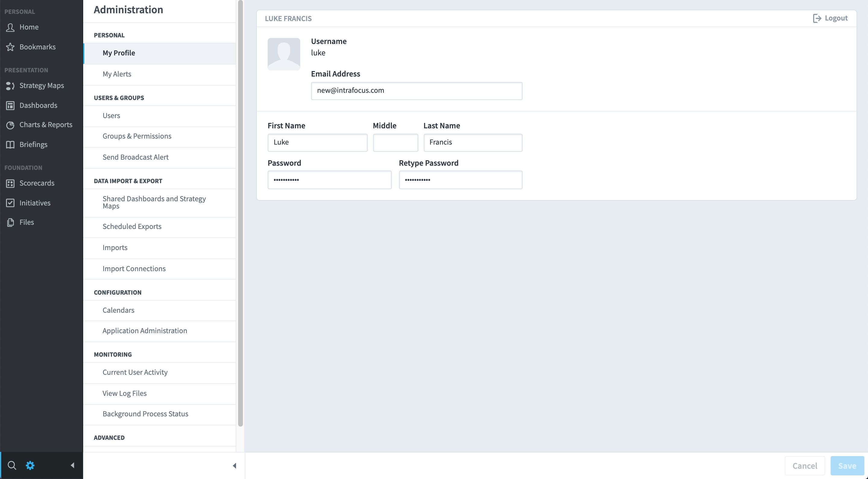Image resolution: width=868 pixels, height=479 pixels.
Task: Click the Email Address field
Action: 417,91
